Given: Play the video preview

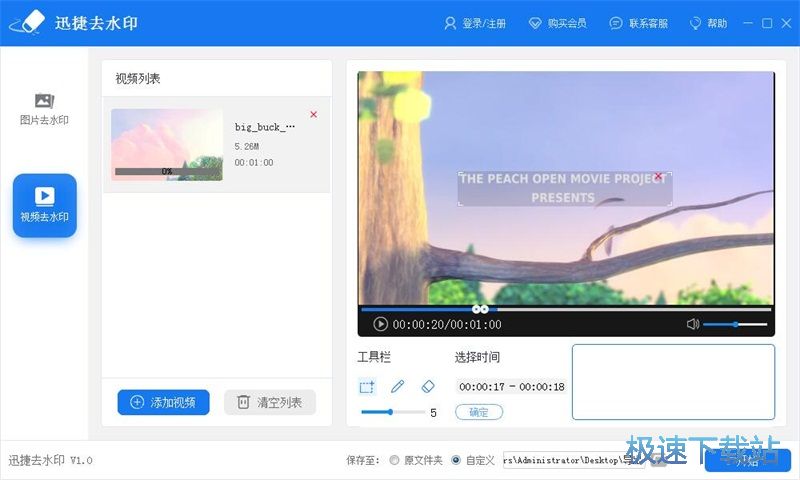Looking at the screenshot, I should 380,324.
